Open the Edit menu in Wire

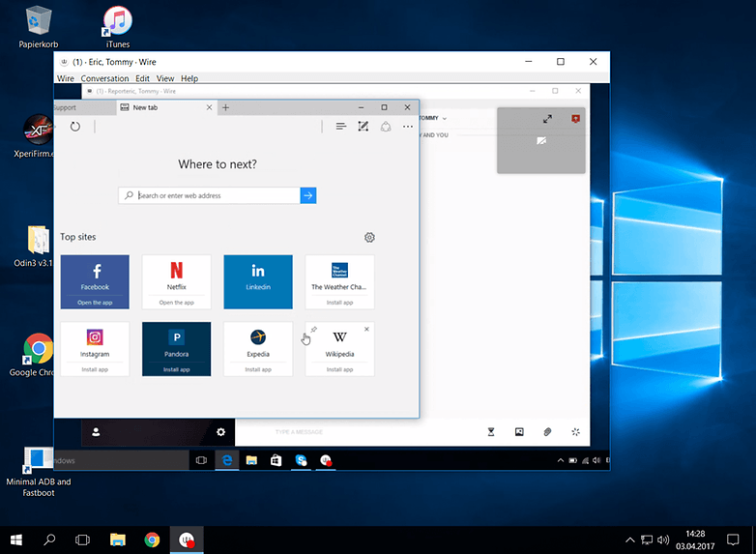click(142, 78)
